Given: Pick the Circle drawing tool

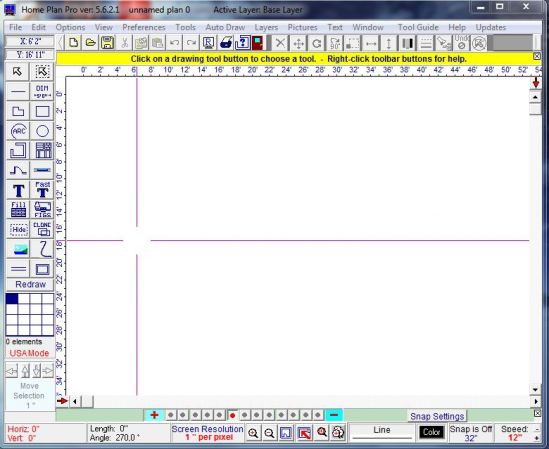Looking at the screenshot, I should tap(42, 131).
